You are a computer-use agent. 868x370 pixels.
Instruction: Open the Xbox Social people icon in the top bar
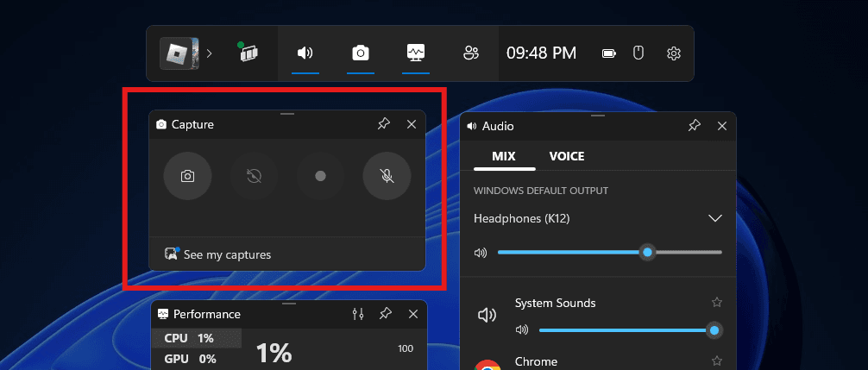(470, 53)
